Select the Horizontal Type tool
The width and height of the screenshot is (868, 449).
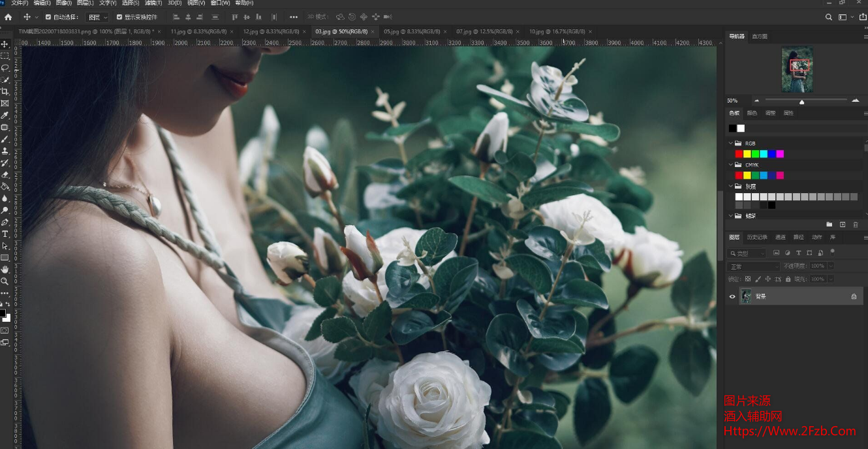pos(5,234)
